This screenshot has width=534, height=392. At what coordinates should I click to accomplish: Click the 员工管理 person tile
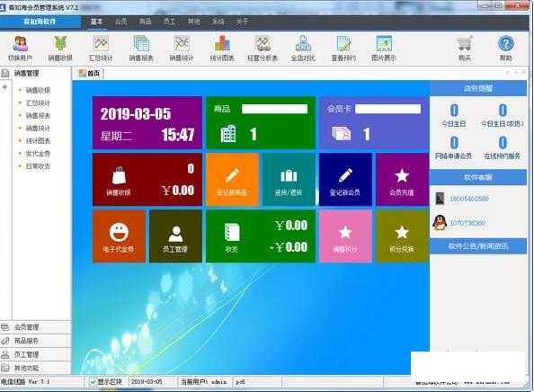pyautogui.click(x=175, y=236)
